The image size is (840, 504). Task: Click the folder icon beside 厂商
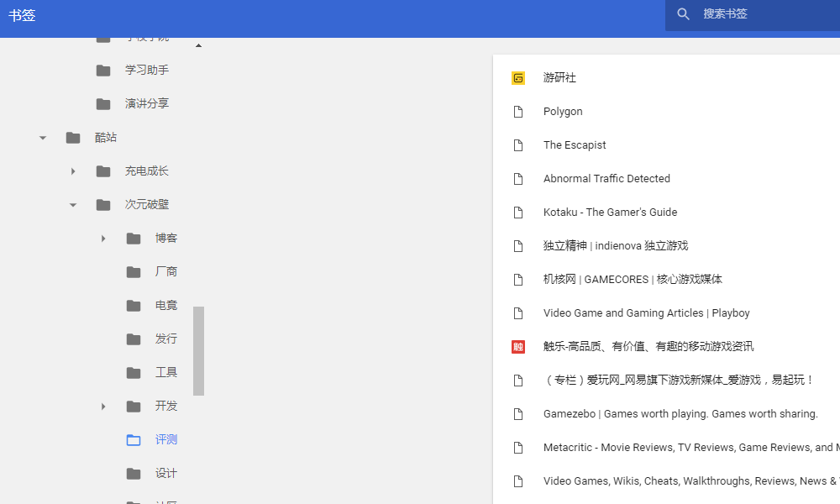pyautogui.click(x=134, y=272)
